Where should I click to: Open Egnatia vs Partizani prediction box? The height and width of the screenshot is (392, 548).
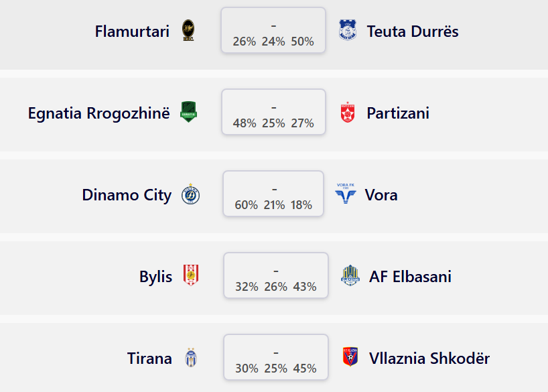point(273,112)
